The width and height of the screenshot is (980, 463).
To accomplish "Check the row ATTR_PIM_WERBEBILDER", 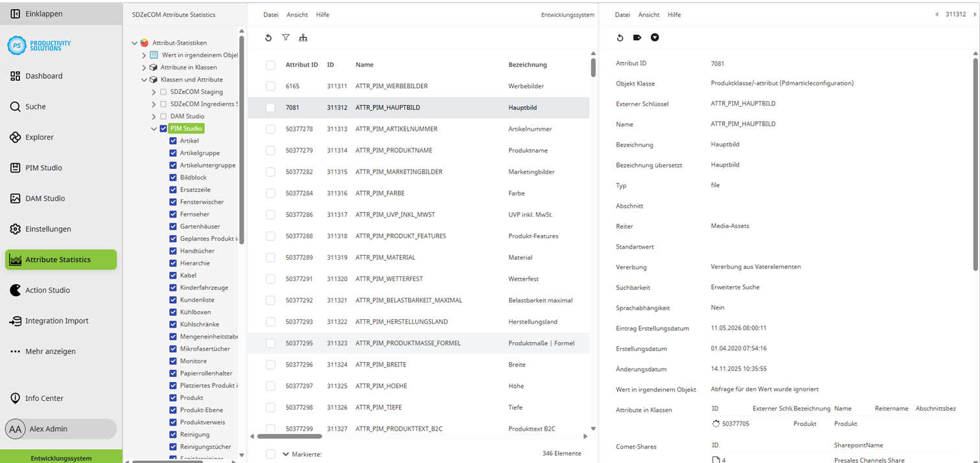I will tap(270, 86).
